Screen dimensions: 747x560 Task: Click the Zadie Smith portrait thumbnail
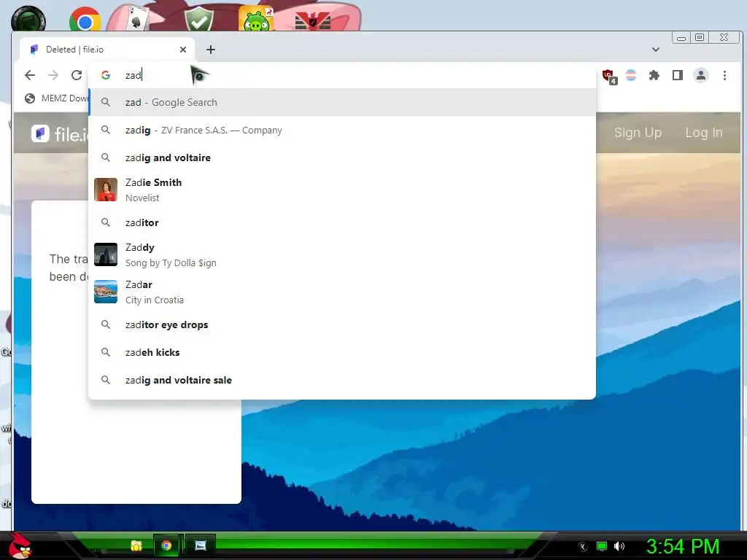pos(106,190)
